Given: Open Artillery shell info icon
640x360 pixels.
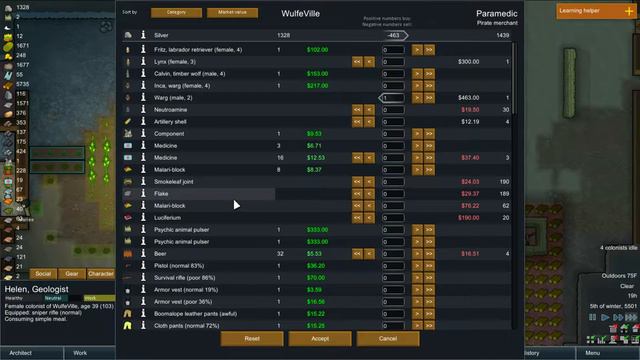Looking at the screenshot, I should pyautogui.click(x=143, y=122).
